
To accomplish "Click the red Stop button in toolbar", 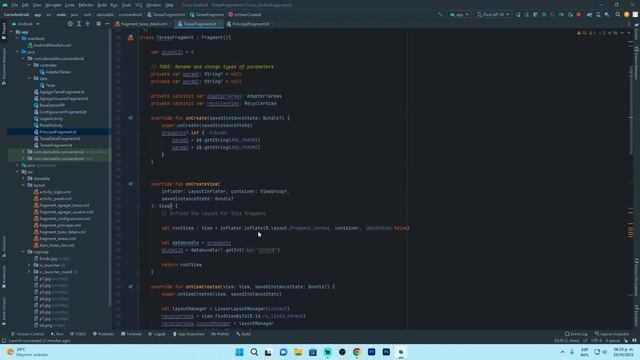I will point(579,14).
